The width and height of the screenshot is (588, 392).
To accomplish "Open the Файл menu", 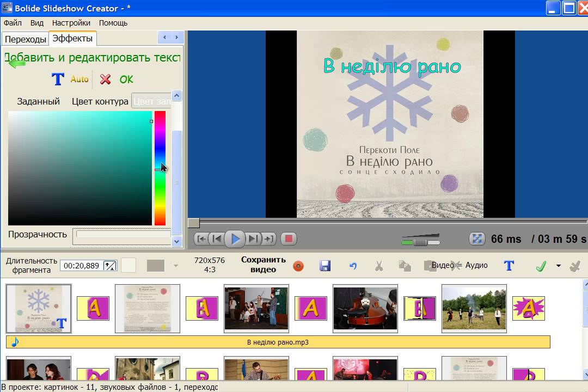I will tap(13, 23).
